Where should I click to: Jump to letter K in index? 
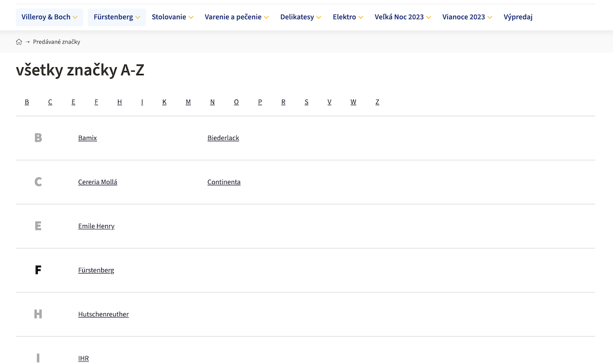point(164,102)
